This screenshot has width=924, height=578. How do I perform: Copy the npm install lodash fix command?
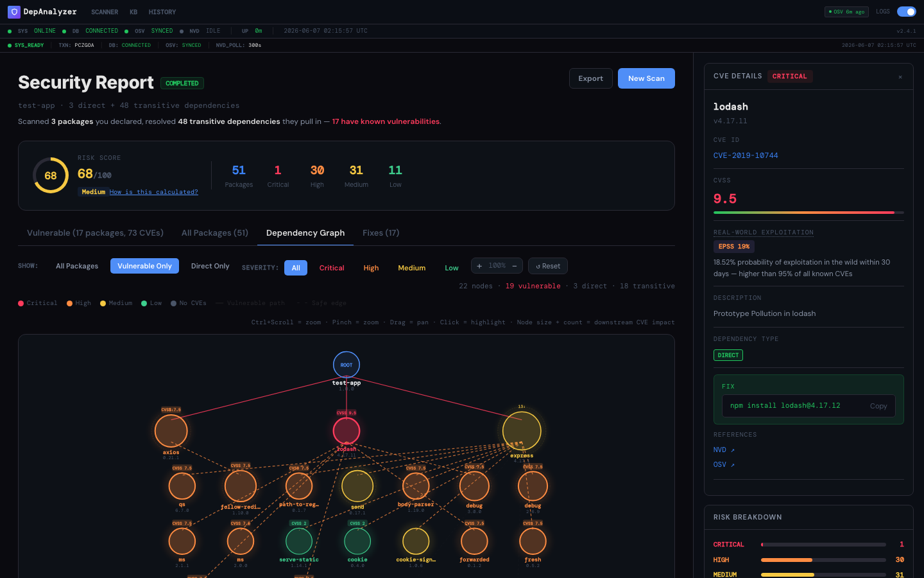coord(878,406)
